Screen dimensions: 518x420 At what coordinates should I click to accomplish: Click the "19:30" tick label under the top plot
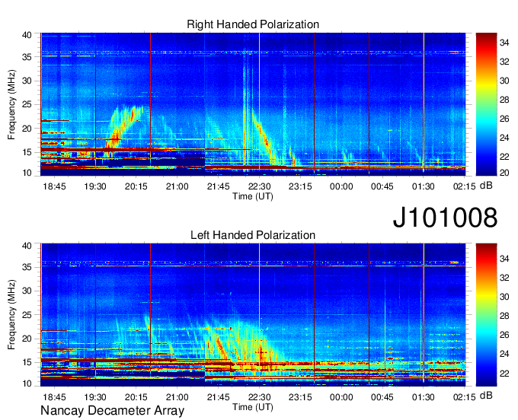click(95, 186)
